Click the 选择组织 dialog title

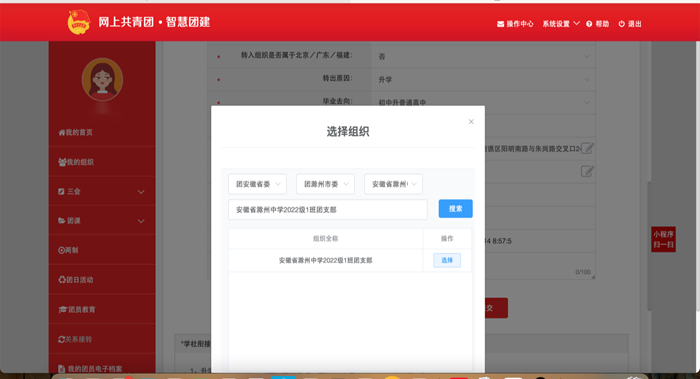tap(348, 131)
